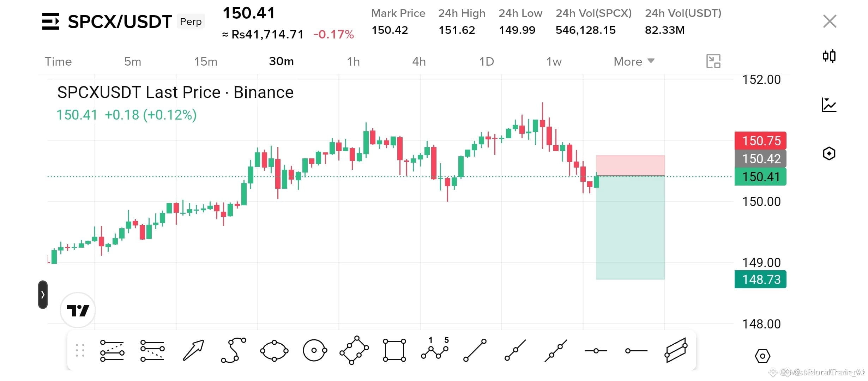Open the candlestick chart type icon
868x381 pixels.
coord(829,56)
